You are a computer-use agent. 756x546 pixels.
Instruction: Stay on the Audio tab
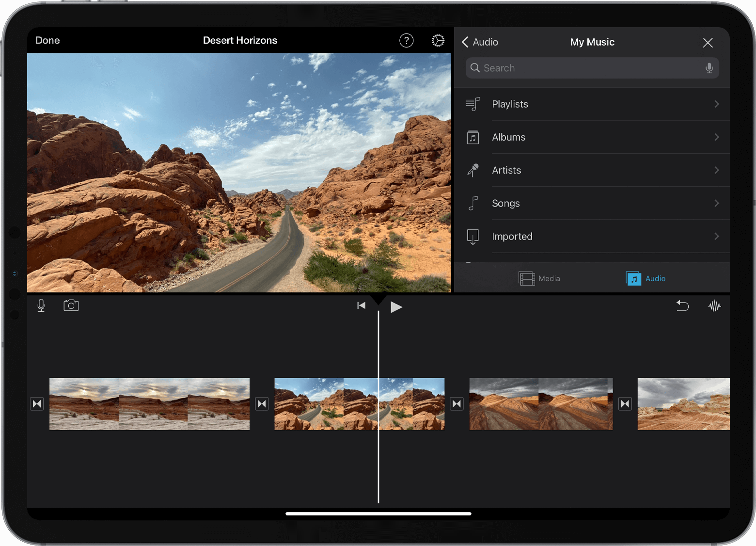coord(646,278)
